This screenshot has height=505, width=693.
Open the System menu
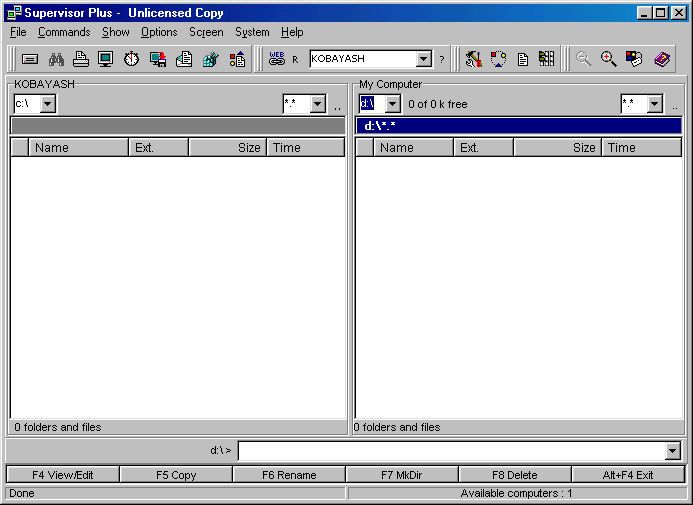(252, 32)
